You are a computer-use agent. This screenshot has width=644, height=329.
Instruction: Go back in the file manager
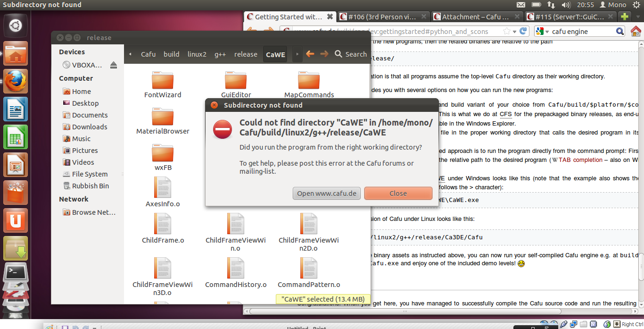[x=310, y=54]
